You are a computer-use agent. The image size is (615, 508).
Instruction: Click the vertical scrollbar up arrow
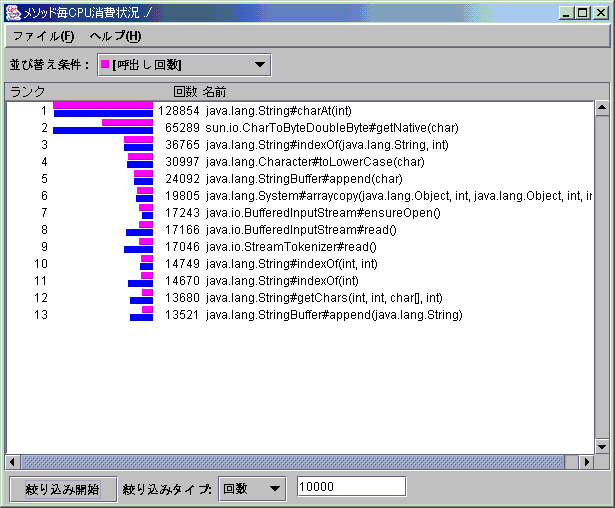pos(602,108)
